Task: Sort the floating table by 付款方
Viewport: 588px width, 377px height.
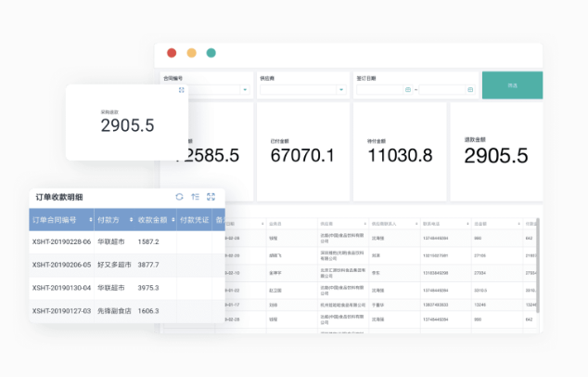Action: point(132,220)
